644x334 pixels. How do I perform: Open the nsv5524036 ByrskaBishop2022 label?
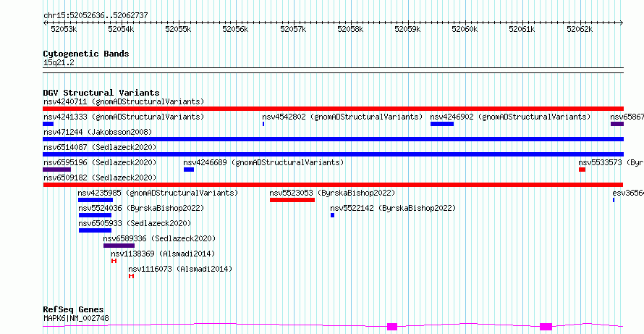(141, 208)
